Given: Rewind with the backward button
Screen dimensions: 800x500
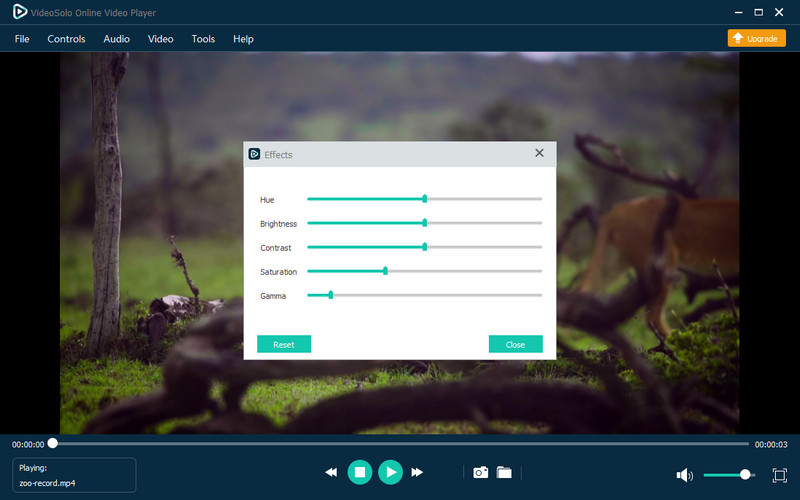Looking at the screenshot, I should coord(331,472).
